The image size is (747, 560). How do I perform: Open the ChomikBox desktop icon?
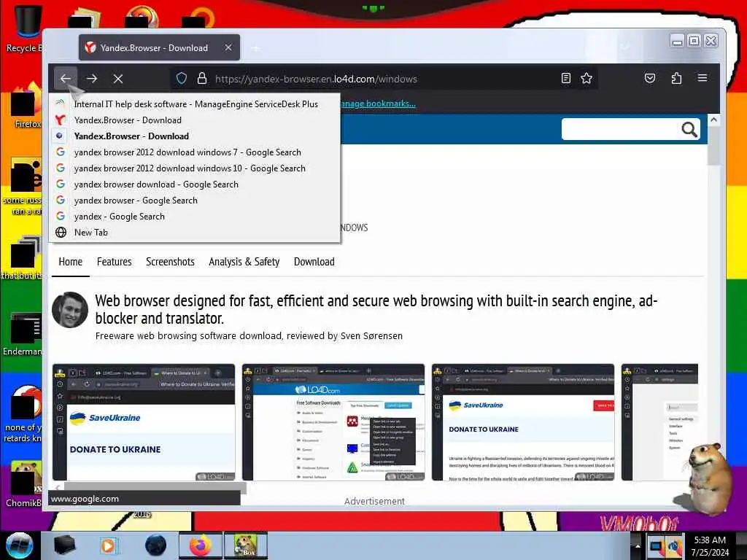coord(23,483)
